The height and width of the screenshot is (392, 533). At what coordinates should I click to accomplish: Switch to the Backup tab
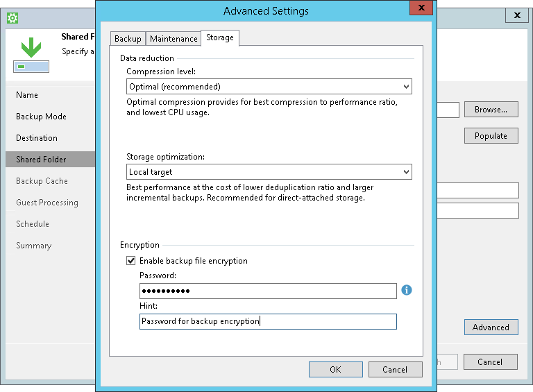128,39
